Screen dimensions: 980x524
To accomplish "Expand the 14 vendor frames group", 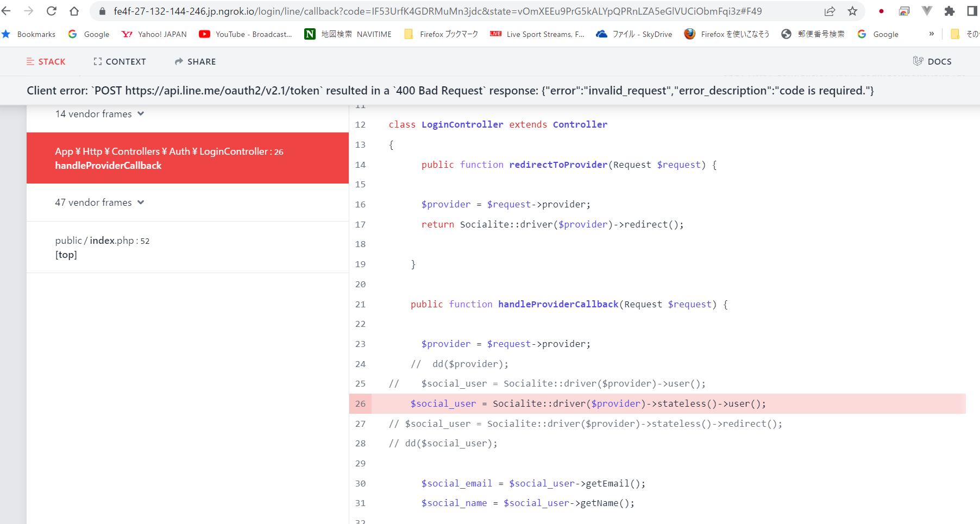I will (x=100, y=114).
